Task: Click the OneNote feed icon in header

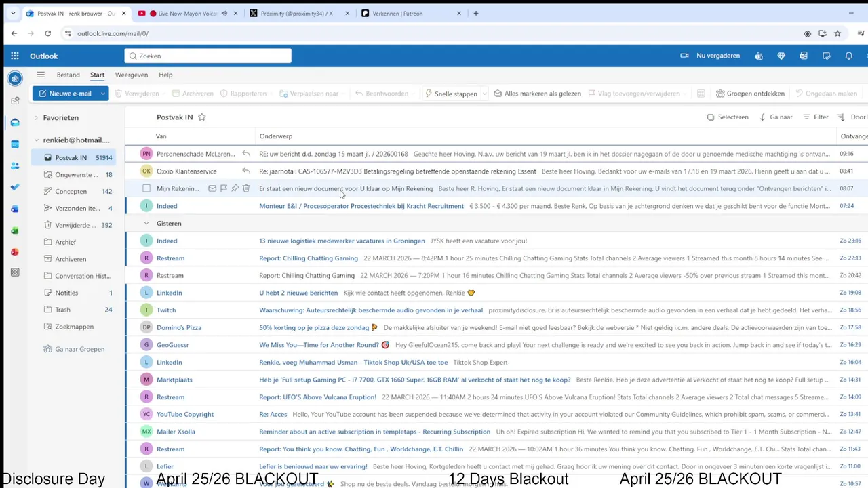Action: point(804,56)
